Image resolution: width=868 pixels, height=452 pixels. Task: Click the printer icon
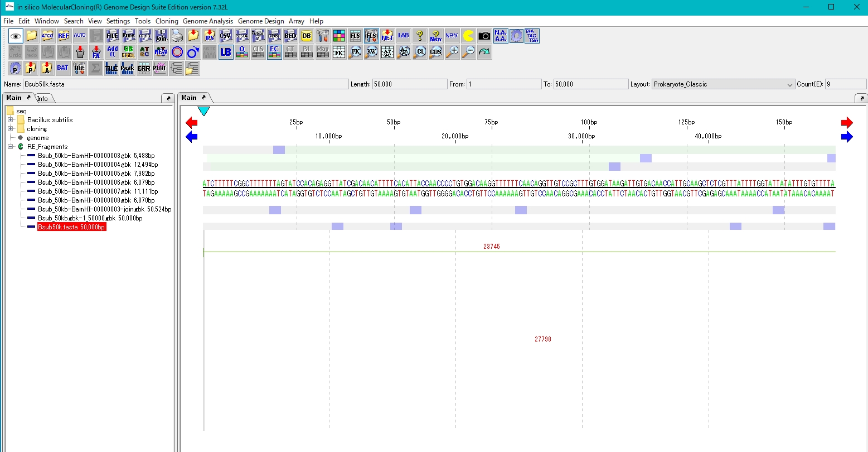click(177, 36)
